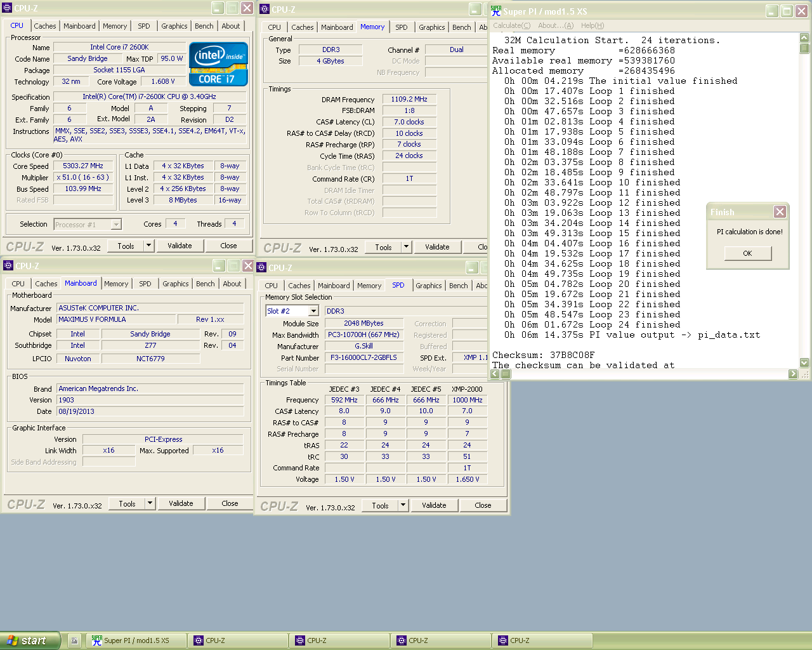Open About tab in CPU window
This screenshot has width=812, height=650.
[x=231, y=26]
